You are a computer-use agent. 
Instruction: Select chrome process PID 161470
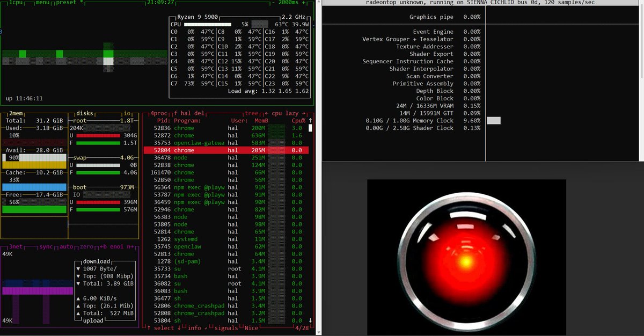tap(226, 172)
